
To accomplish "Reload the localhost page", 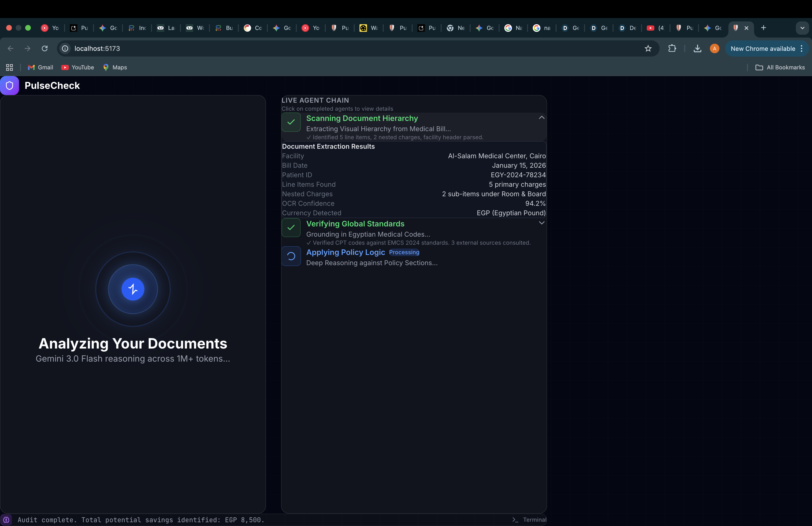I will (x=44, y=48).
